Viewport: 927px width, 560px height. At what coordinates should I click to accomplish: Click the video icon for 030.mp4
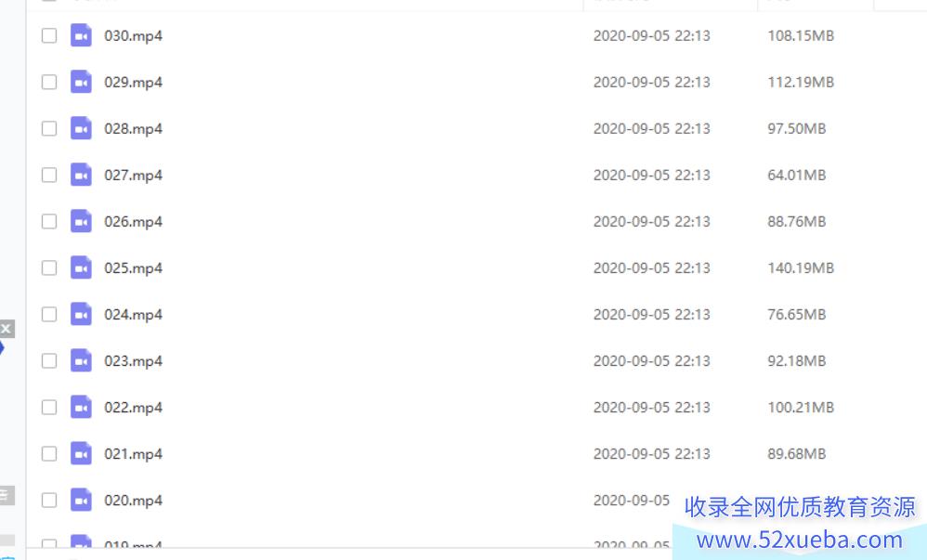[81, 35]
